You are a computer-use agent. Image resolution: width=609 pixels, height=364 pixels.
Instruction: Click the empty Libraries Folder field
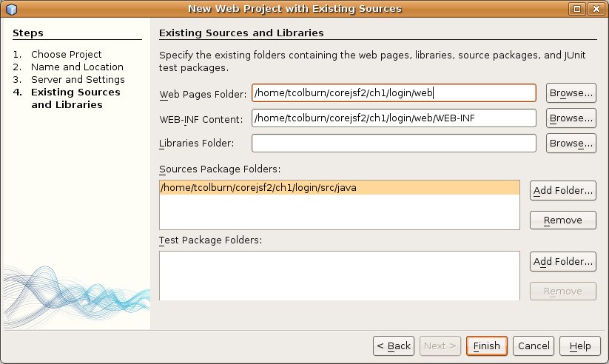(x=394, y=144)
